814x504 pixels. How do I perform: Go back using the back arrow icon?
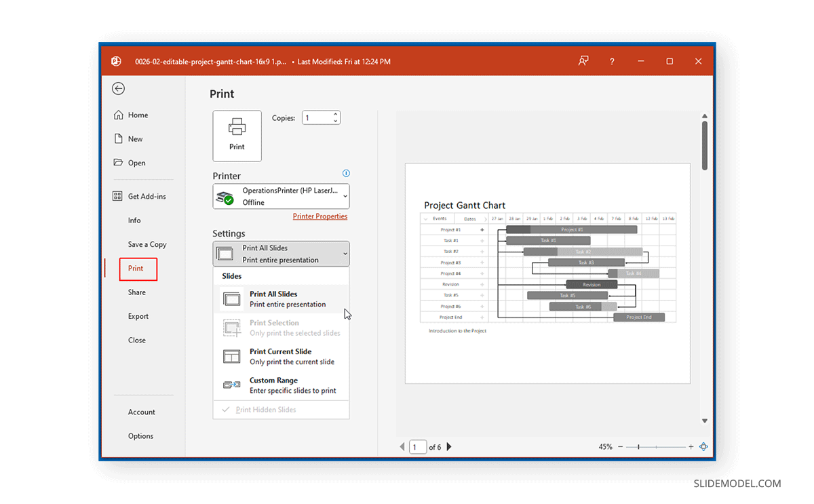119,88
